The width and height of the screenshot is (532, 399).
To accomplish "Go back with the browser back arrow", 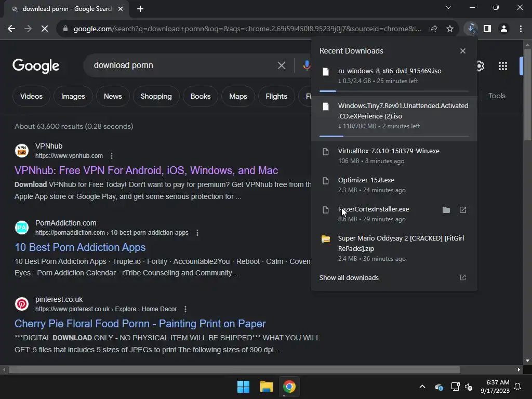I will tap(11, 29).
